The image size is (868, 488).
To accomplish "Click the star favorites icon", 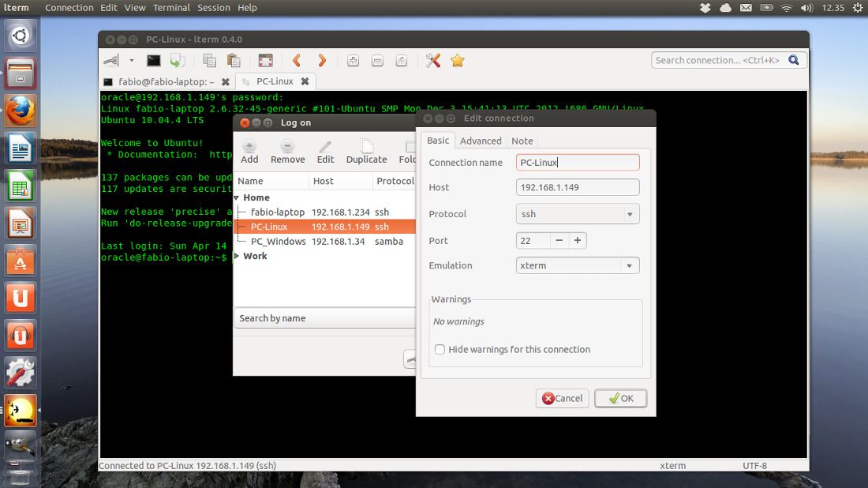I will coord(457,61).
